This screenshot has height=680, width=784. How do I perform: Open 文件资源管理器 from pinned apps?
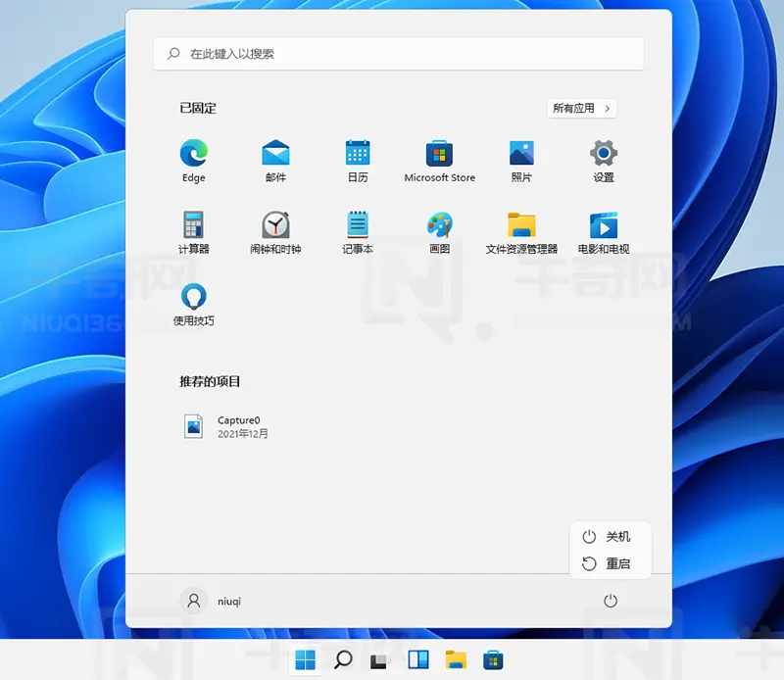point(521,232)
